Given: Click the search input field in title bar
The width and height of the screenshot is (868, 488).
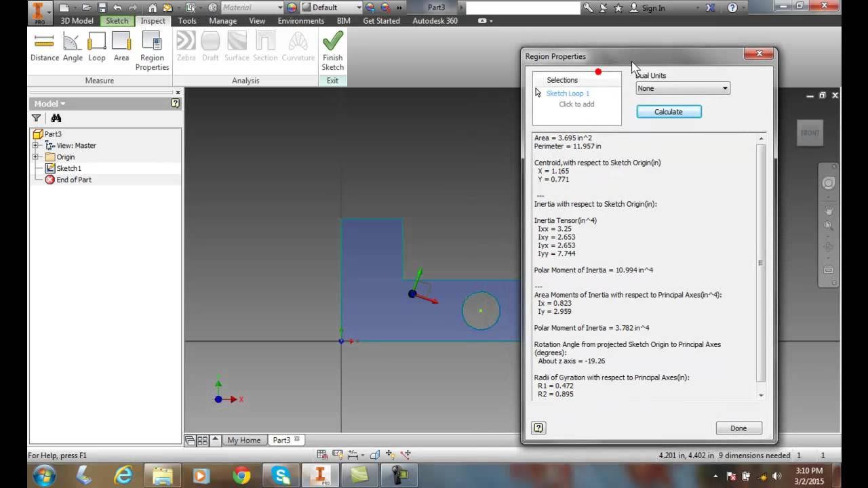Looking at the screenshot, I should click(x=523, y=8).
